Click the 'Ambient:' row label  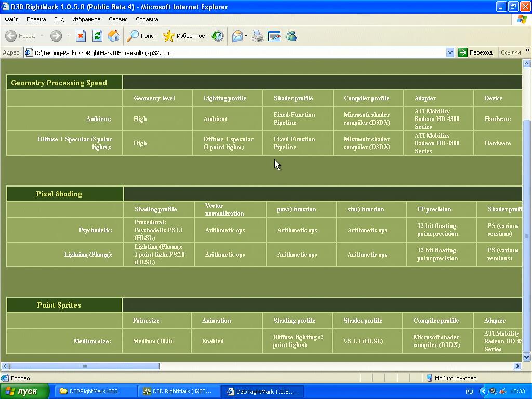tap(99, 119)
